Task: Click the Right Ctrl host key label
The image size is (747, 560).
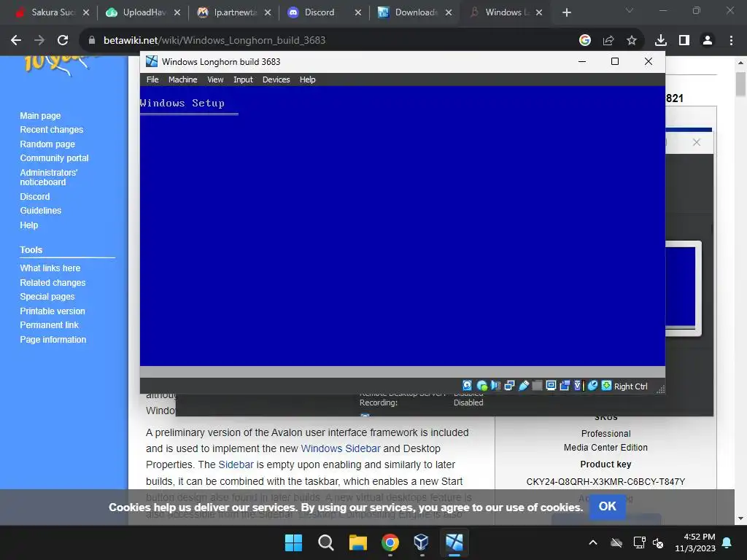Action: (x=630, y=386)
